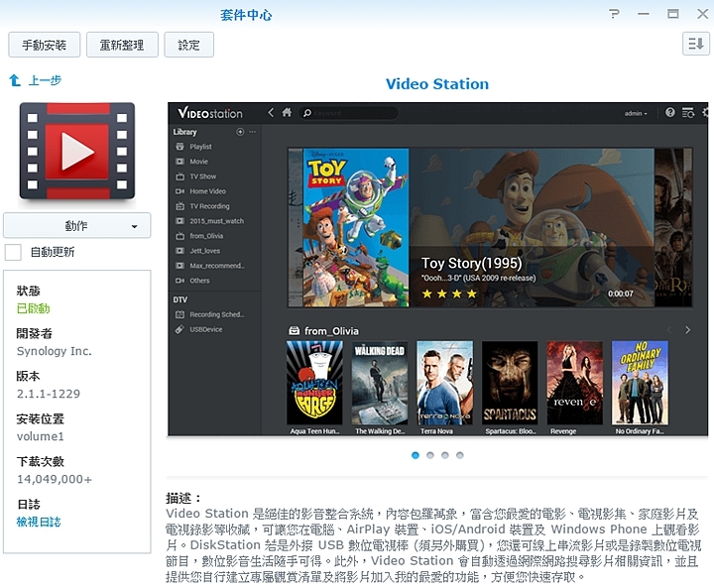Click the list-settings icon in Video Station header
The width and height of the screenshot is (714, 588).
click(687, 112)
